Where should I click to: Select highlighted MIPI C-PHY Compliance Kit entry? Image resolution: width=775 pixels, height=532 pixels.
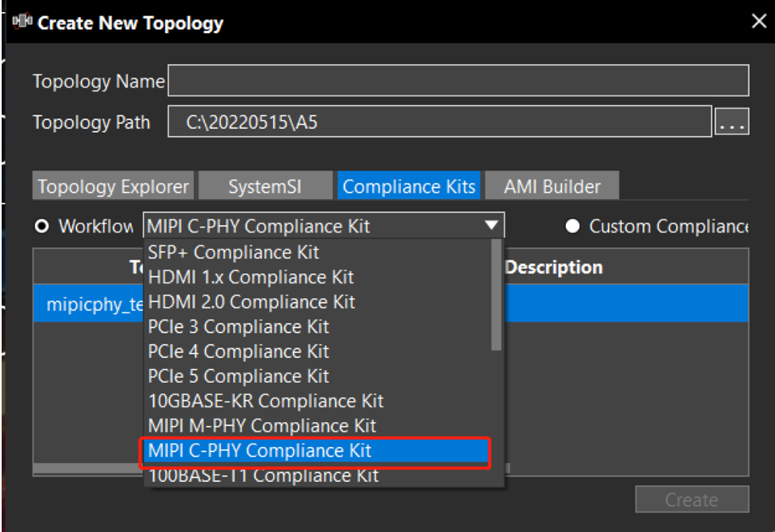click(316, 450)
